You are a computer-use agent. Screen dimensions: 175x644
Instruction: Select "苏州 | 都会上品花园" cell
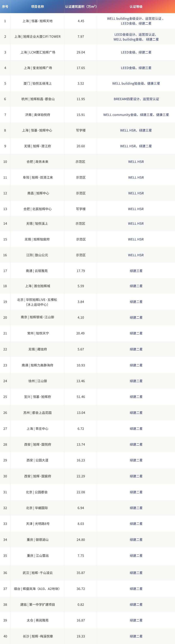coord(37,413)
